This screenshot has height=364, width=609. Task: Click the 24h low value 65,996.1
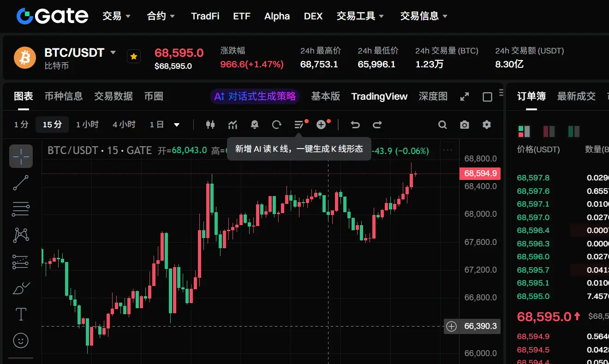pos(376,64)
